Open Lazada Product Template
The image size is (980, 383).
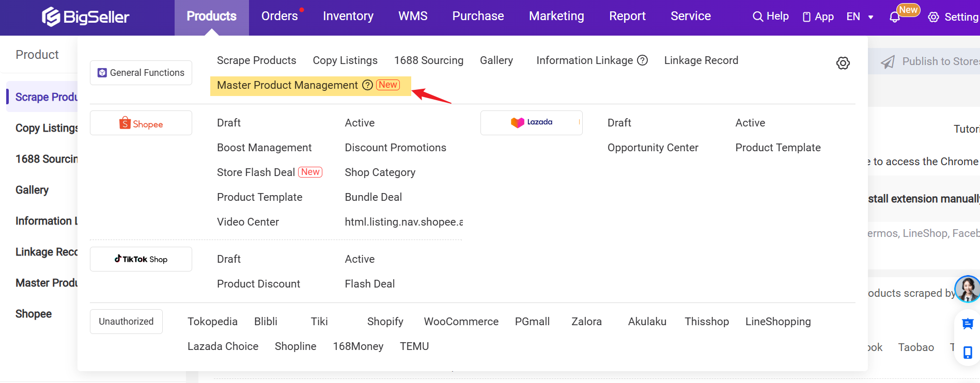point(778,148)
